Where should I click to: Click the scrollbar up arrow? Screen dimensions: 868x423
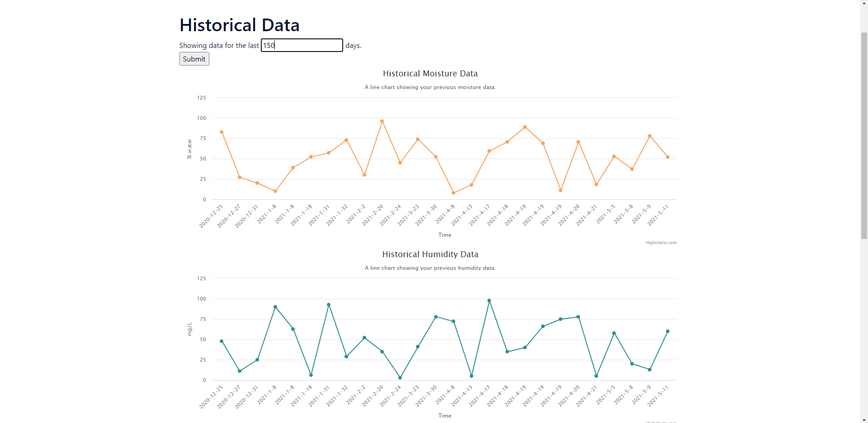point(864,3)
